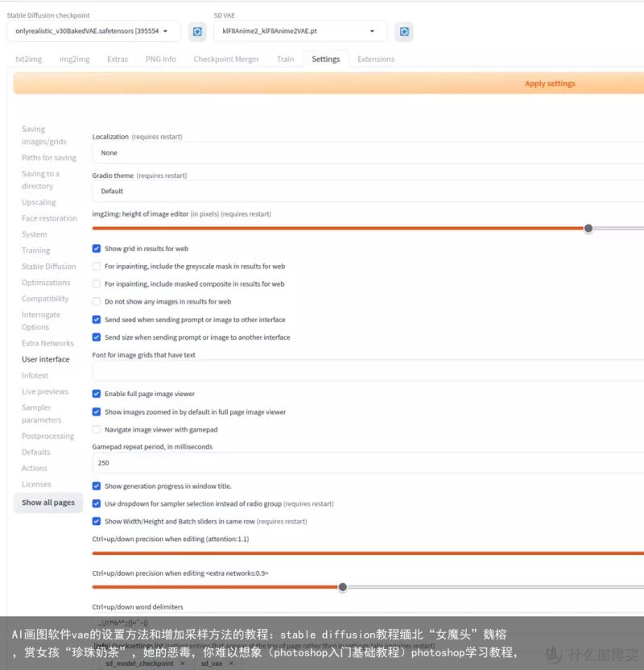The image size is (644, 670).
Task: Enable masked composite in results for inpainting
Action: point(97,284)
